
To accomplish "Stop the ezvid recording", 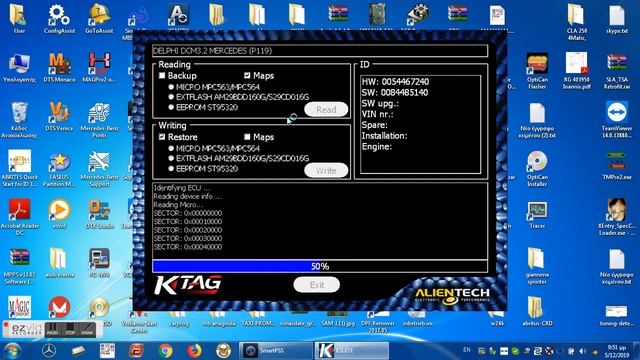I will 70,329.
